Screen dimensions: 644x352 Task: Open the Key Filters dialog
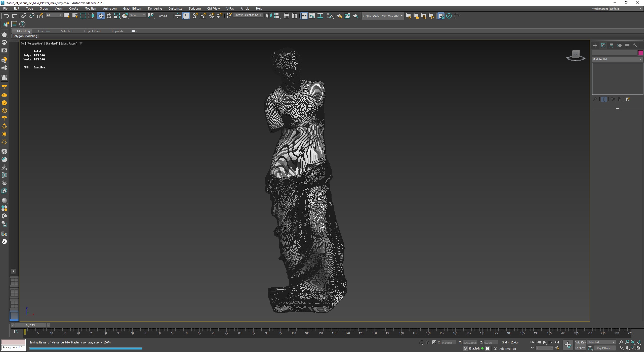click(x=605, y=348)
